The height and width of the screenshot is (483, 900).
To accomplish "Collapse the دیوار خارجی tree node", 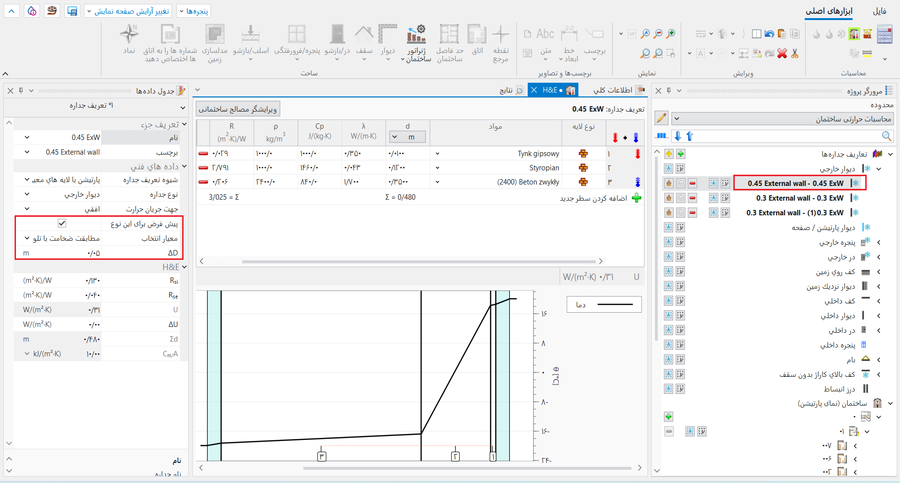I will tap(877, 169).
